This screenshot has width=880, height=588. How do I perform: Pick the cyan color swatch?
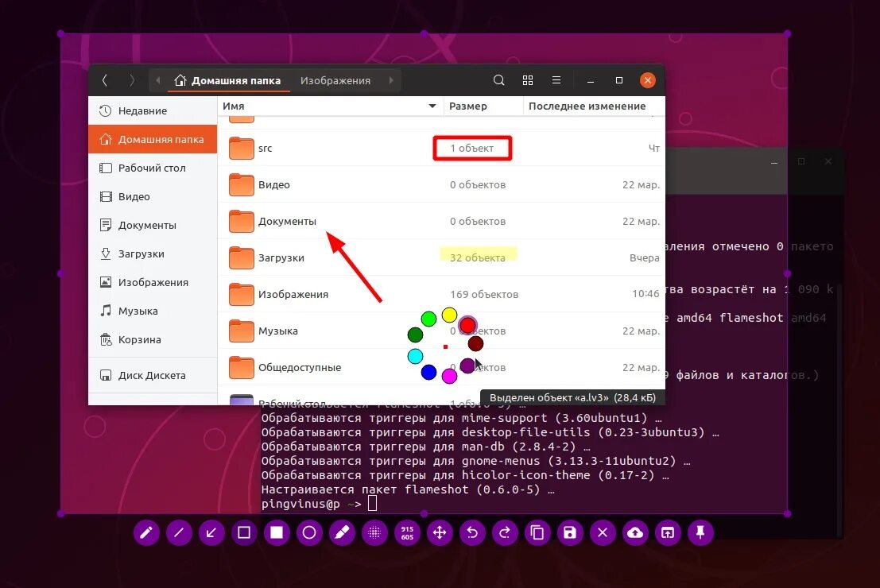click(x=415, y=356)
